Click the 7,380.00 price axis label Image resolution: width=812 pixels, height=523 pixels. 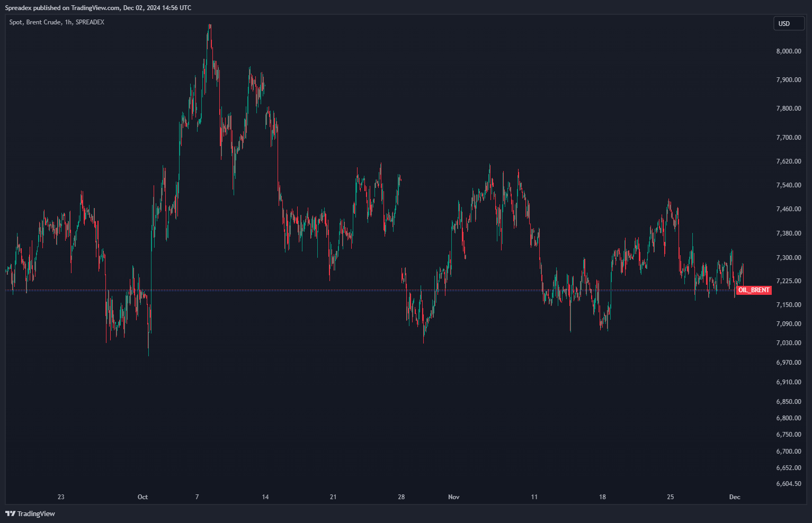point(789,233)
